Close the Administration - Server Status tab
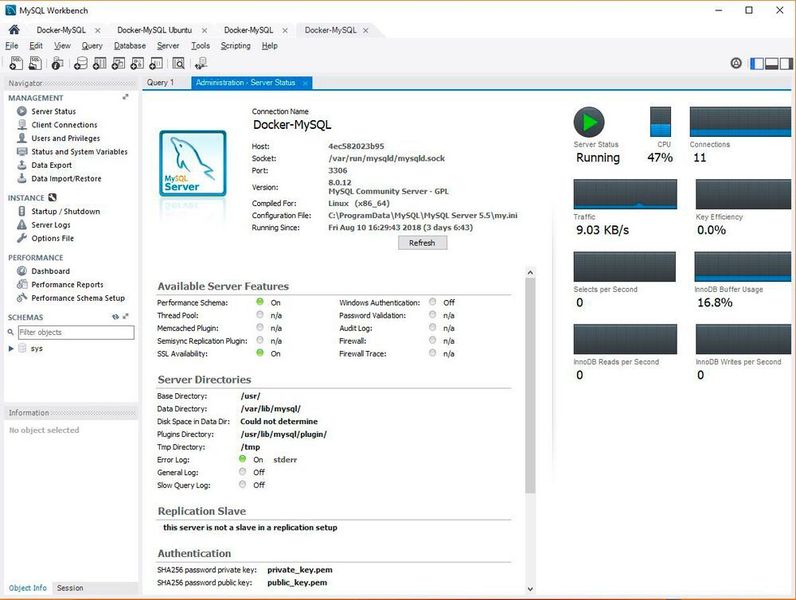This screenshot has width=796, height=600. point(305,83)
